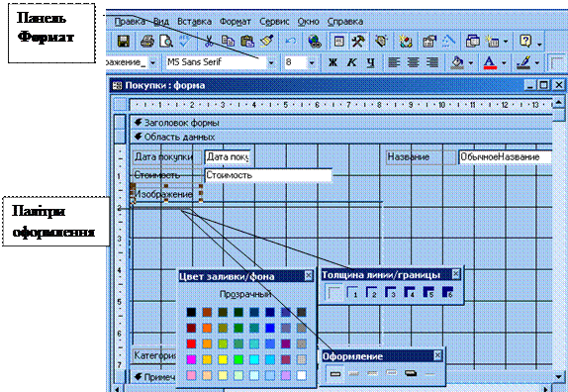The width and height of the screenshot is (568, 392).
Task: Toggle the Field List button
Action: tap(339, 42)
